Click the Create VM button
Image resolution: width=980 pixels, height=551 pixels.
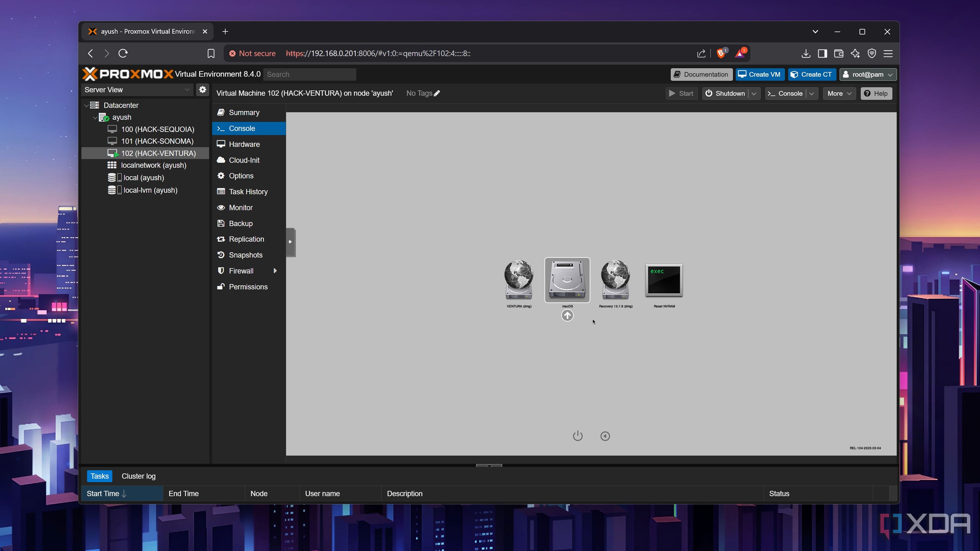(760, 74)
